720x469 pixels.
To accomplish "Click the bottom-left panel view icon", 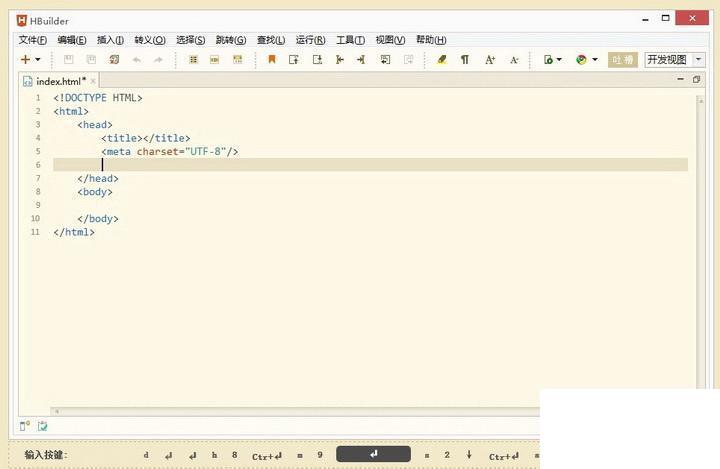I will coord(25,426).
